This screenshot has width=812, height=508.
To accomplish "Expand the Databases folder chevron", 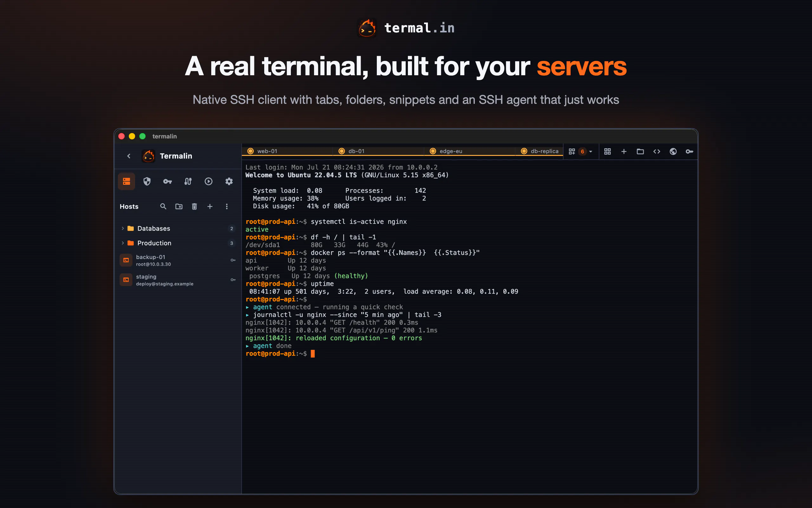I will tap(122, 229).
